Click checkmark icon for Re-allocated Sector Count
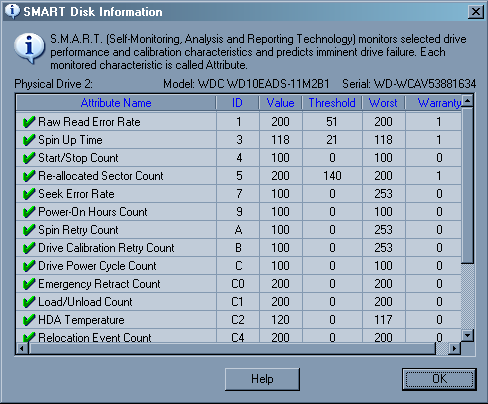This screenshot has height=404, width=488. 29,176
